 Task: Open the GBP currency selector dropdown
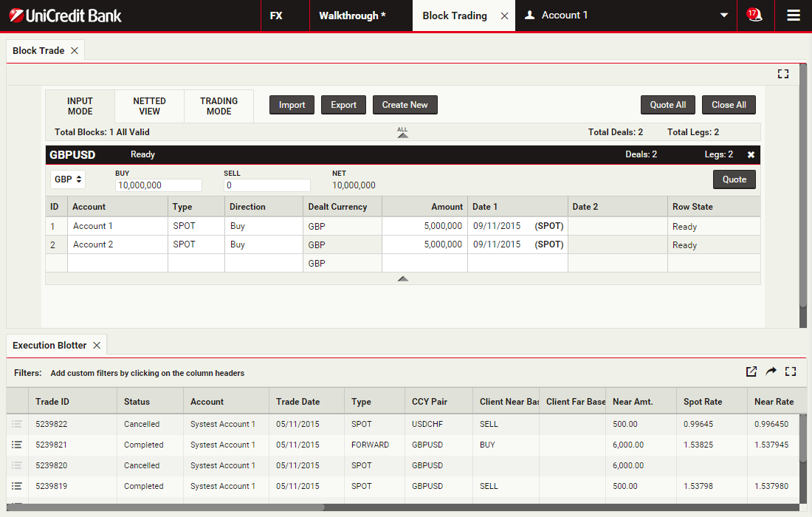point(68,179)
